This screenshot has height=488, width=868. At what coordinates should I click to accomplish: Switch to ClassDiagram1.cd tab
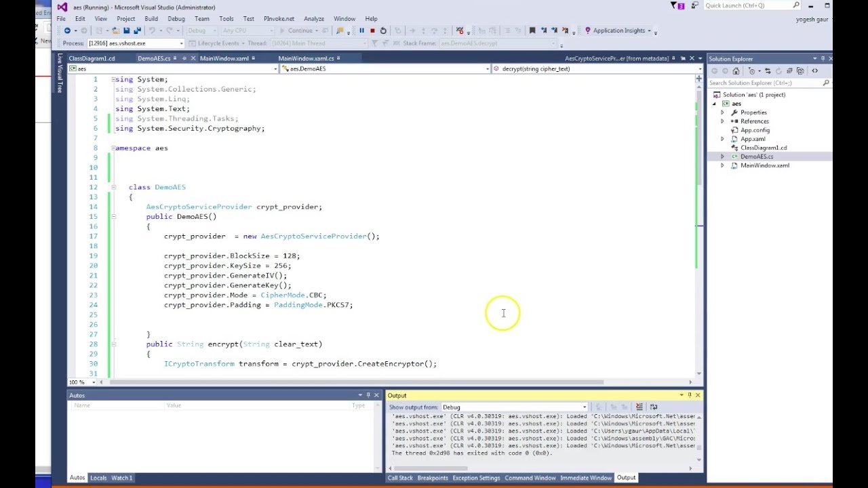point(92,58)
